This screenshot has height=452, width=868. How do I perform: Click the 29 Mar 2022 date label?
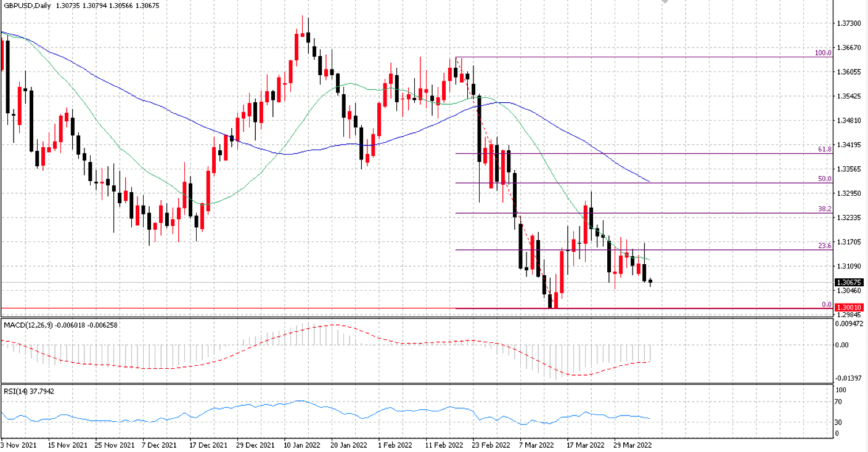(633, 445)
